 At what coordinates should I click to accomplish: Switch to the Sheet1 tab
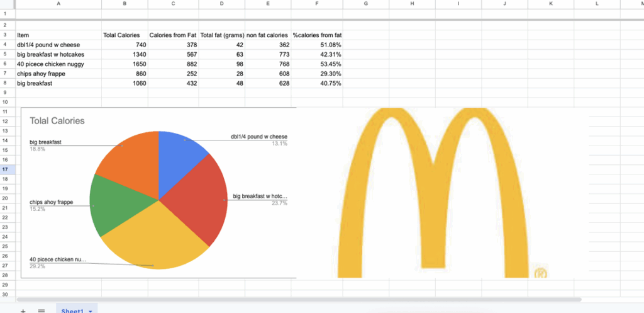coord(73,310)
